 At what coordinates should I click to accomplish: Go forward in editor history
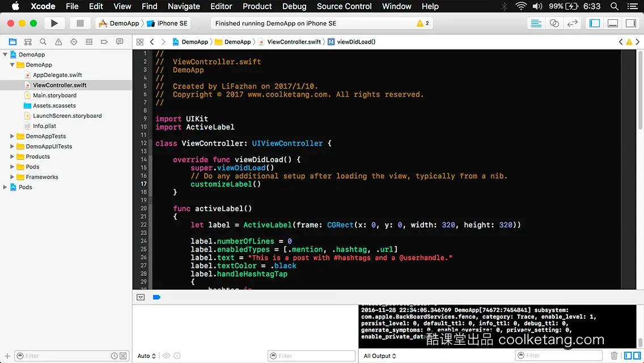[163, 42]
